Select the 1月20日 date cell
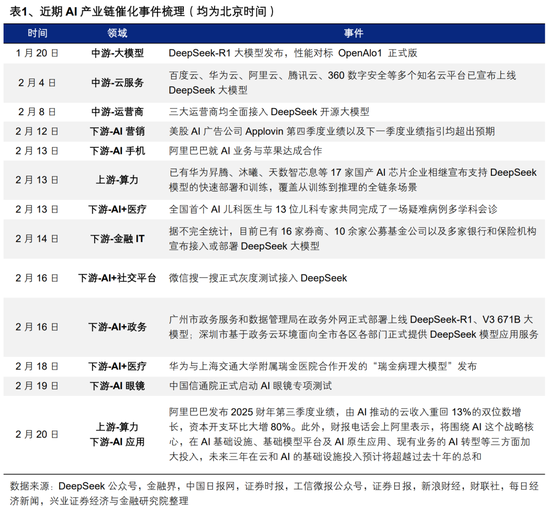Screen dimensions: 550x510 coord(37,53)
